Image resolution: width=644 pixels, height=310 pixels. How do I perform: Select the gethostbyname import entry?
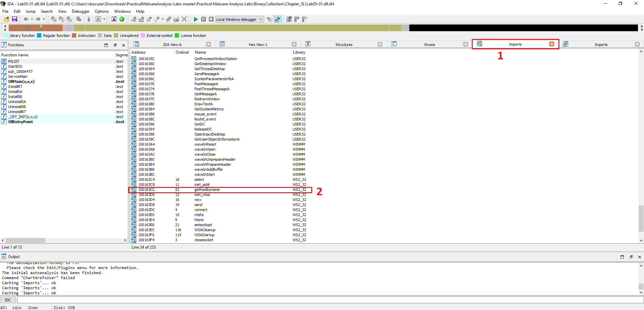[207, 190]
